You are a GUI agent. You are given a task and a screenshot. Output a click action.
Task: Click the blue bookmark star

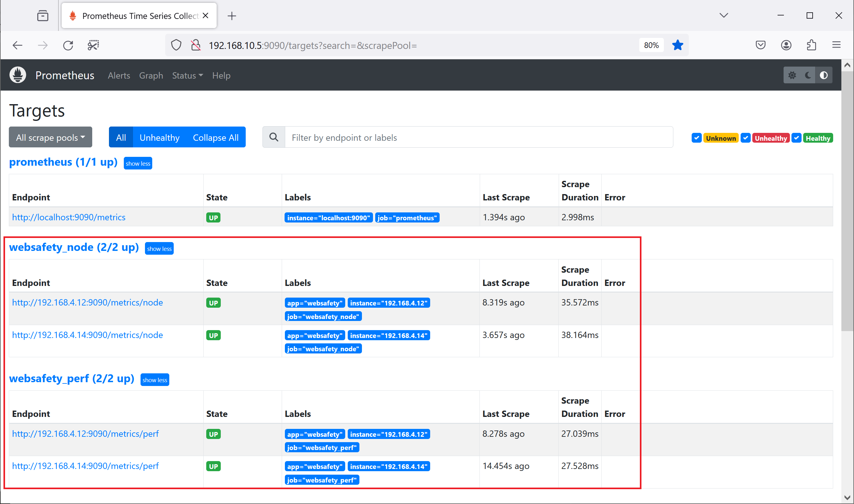tap(677, 45)
